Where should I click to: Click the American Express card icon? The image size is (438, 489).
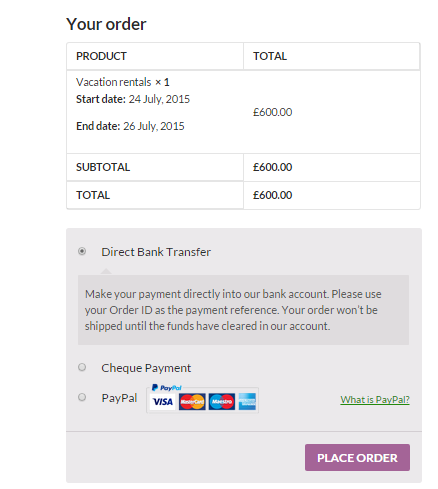247,402
